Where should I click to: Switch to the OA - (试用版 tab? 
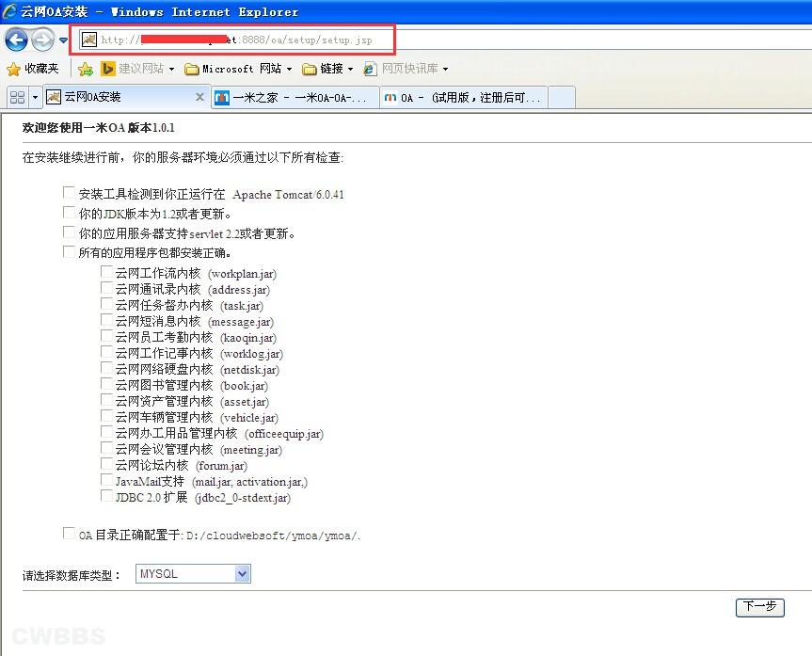[x=463, y=98]
